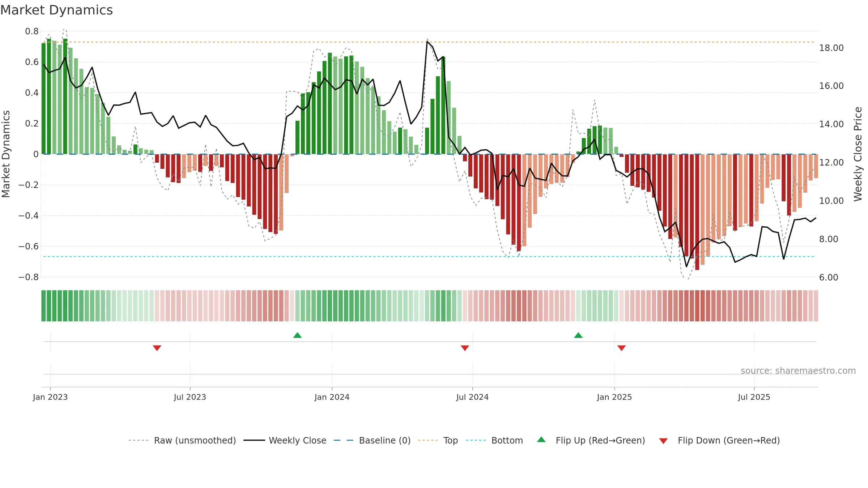Viewport: 868px width, 488px height.
Task: Click the 8.00 price axis tick
Action: 829,239
